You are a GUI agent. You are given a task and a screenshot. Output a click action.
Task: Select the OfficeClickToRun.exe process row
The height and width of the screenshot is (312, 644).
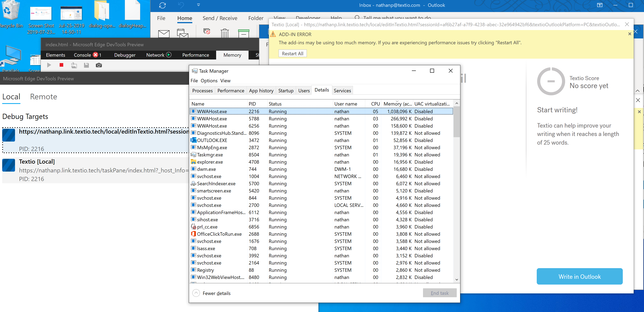click(322, 234)
